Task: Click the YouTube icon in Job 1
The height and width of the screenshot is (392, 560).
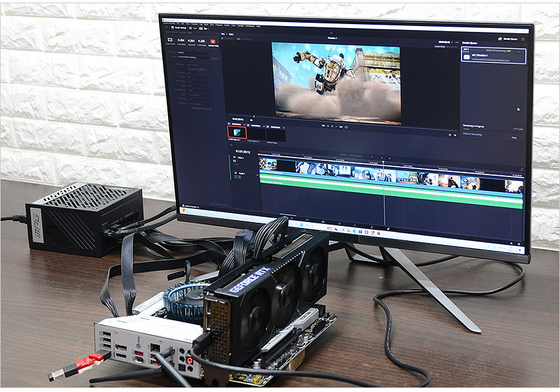Action: (x=467, y=57)
